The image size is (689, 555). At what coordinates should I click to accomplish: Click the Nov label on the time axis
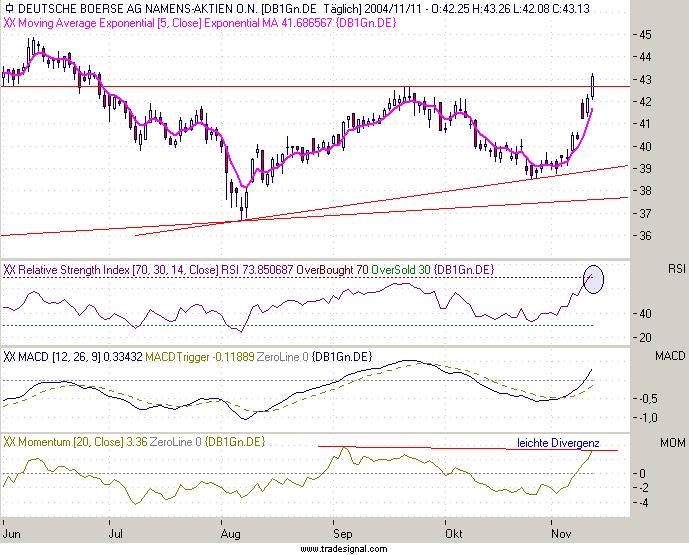pyautogui.click(x=561, y=533)
